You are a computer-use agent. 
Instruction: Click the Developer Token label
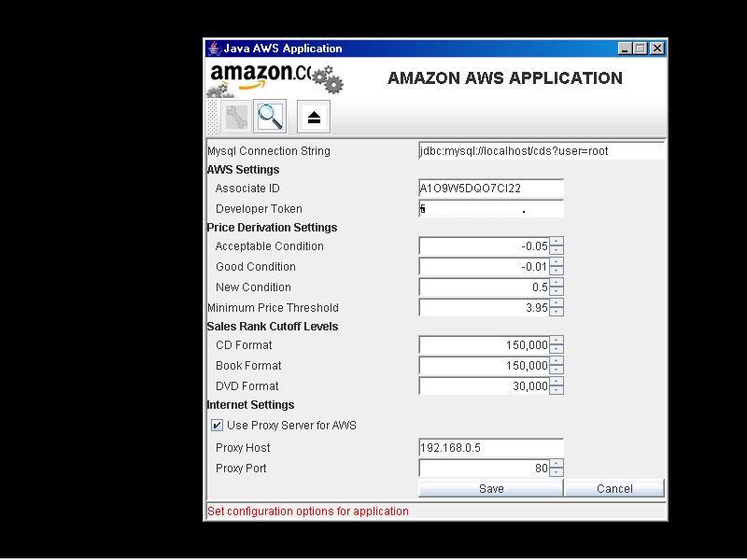coord(259,208)
